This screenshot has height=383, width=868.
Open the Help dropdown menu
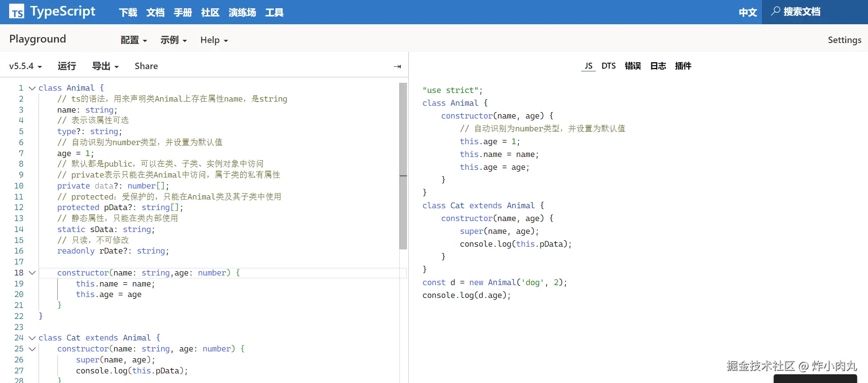214,40
